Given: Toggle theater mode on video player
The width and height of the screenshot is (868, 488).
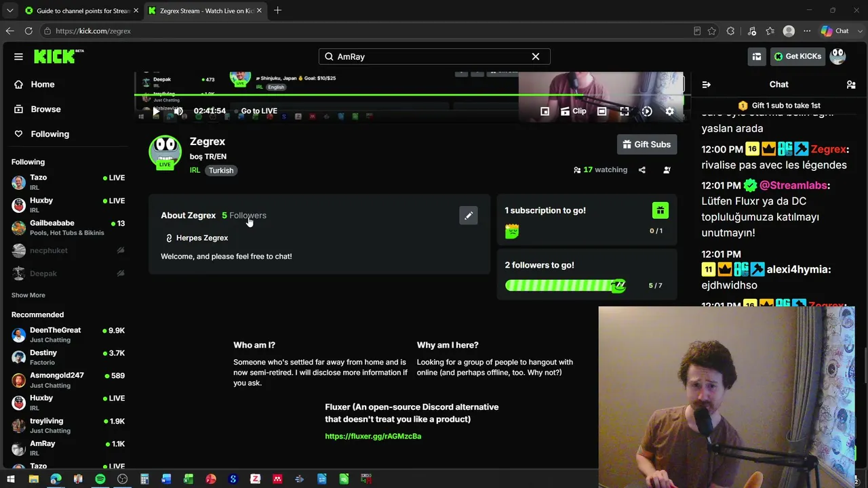Looking at the screenshot, I should [601, 111].
